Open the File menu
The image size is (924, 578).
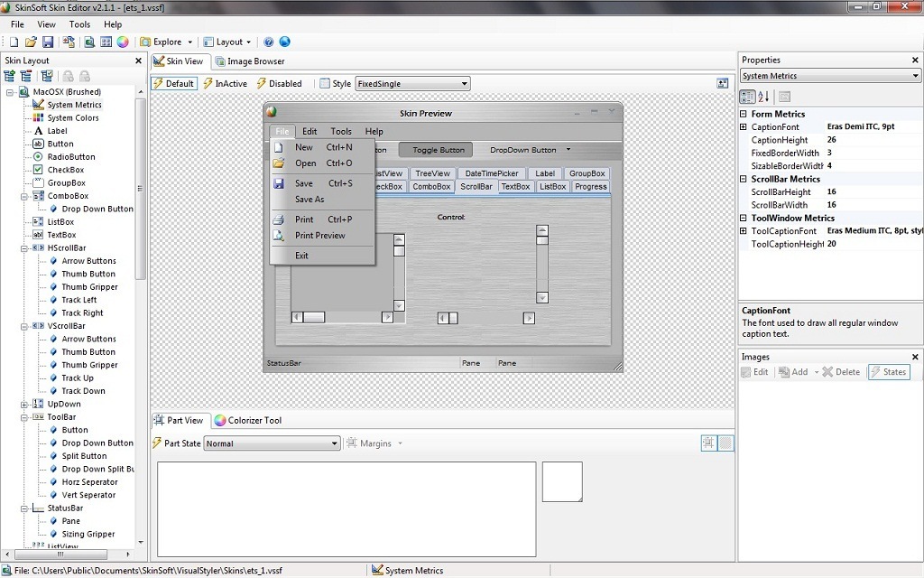18,24
